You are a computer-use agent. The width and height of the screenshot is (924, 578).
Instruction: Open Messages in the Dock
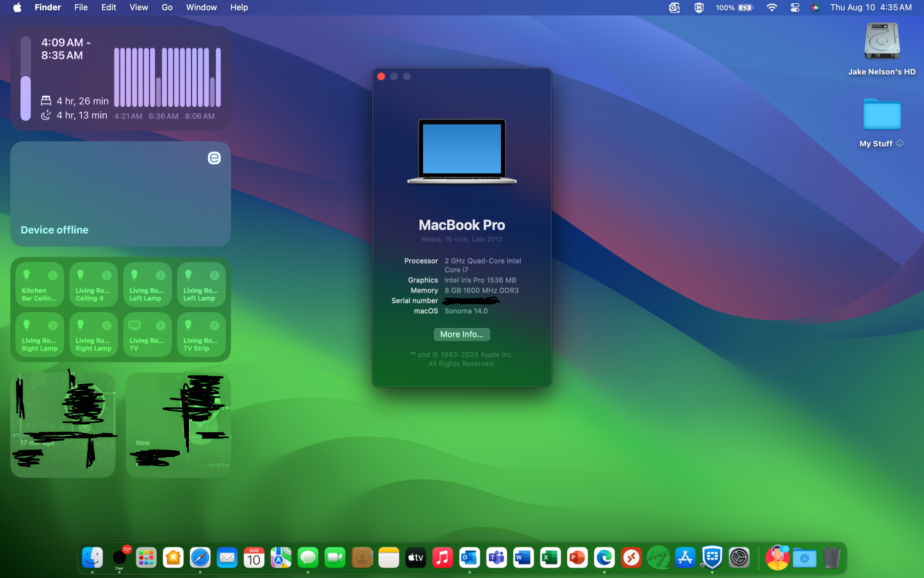(x=308, y=558)
